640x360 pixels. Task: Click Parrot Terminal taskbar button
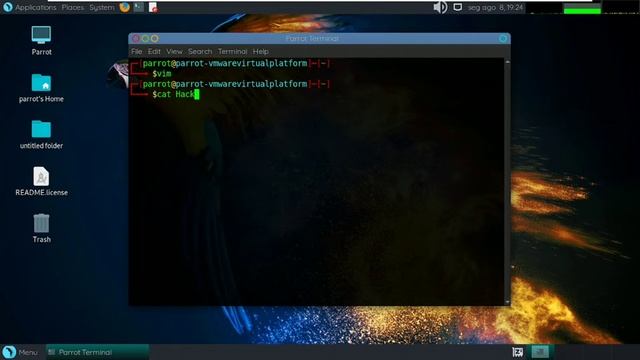click(97, 352)
